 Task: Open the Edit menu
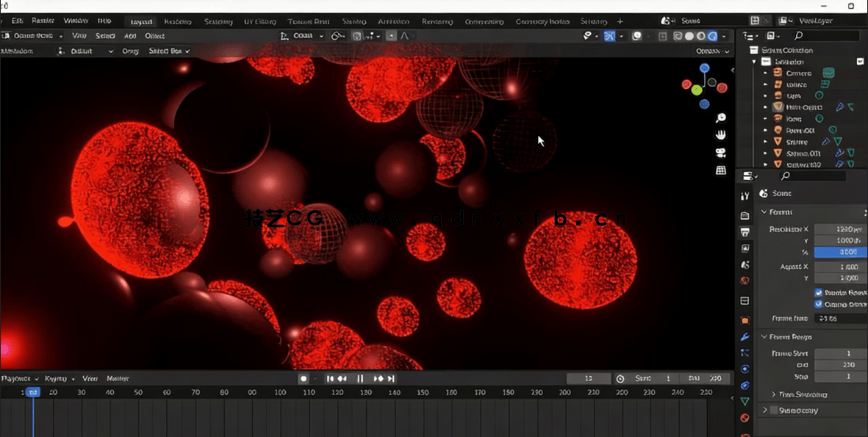click(x=18, y=21)
